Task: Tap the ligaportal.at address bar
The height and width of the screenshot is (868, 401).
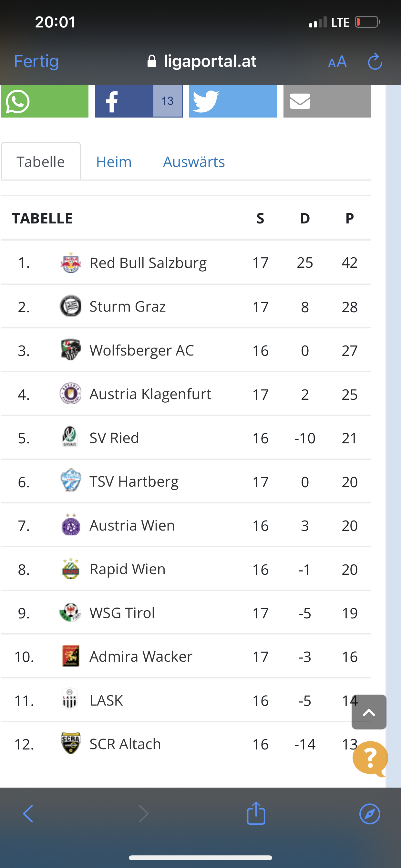Action: 201,61
